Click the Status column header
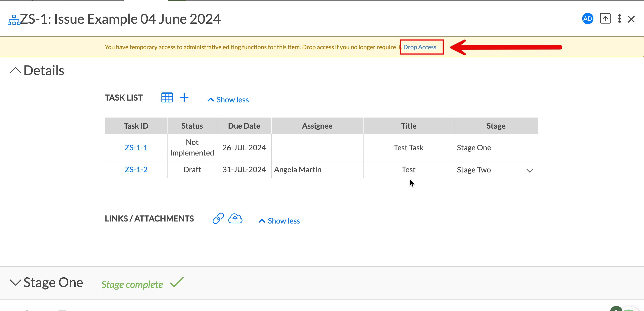The image size is (644, 311). click(x=192, y=126)
